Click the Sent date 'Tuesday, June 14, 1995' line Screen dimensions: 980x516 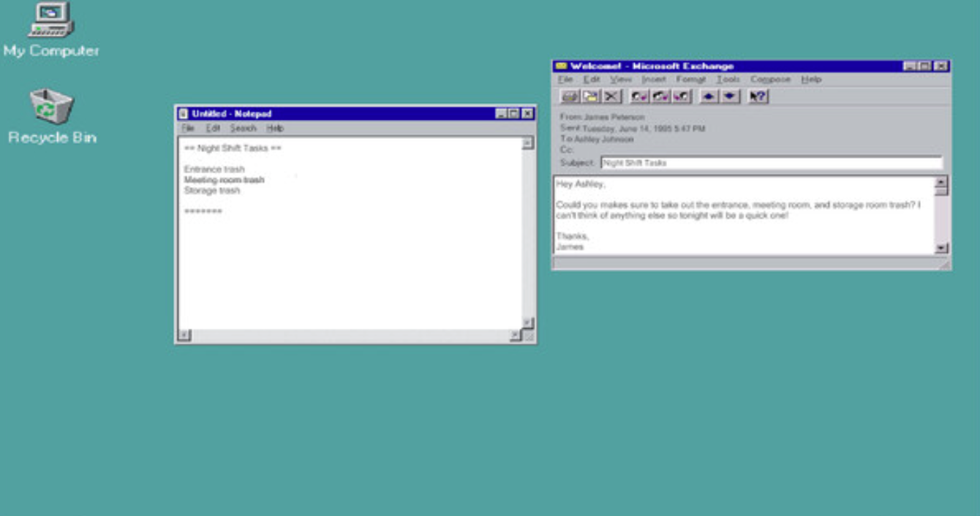[x=633, y=128]
